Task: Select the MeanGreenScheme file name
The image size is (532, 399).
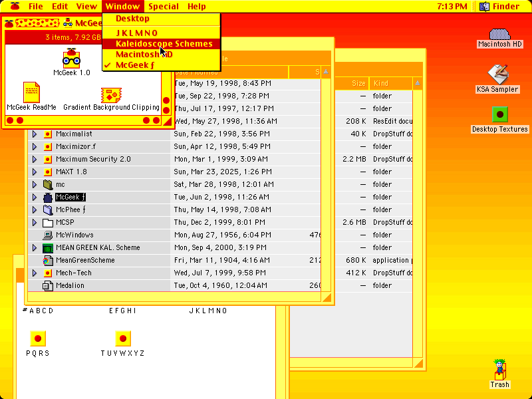Action: 85,261
